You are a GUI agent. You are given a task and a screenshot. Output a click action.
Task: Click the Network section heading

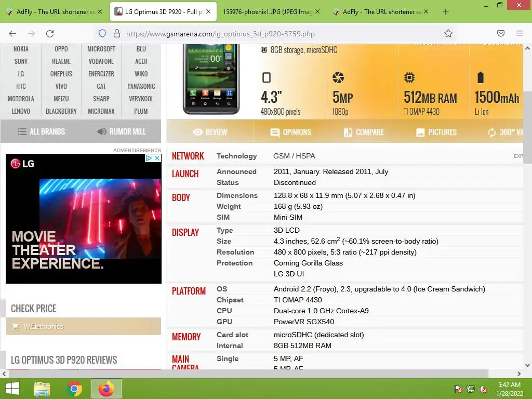(188, 156)
